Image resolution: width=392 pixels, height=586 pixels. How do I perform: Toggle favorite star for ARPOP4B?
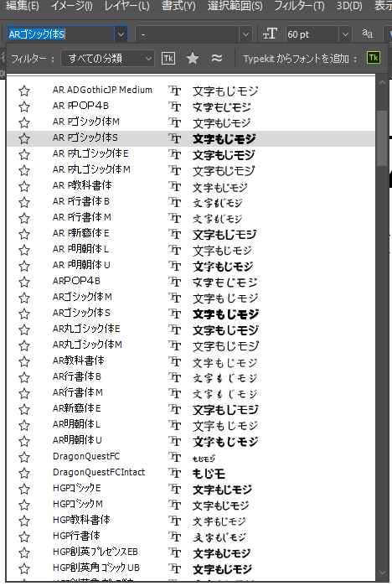(24, 282)
